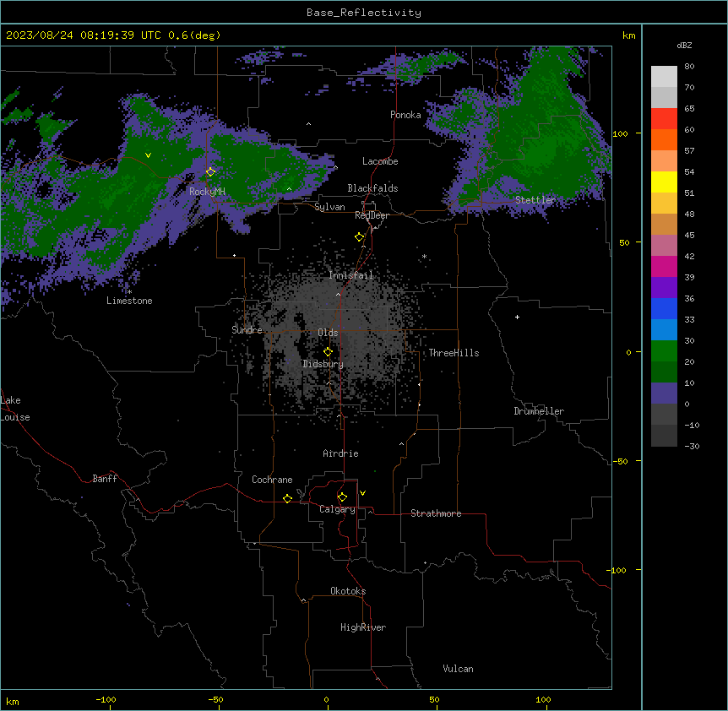Click the asterisk marker above Limestone label
This screenshot has width=728, height=711.
[129, 292]
